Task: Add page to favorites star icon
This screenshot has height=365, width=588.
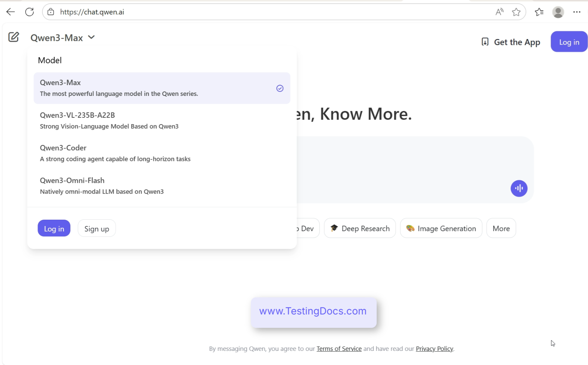Action: pos(516,12)
